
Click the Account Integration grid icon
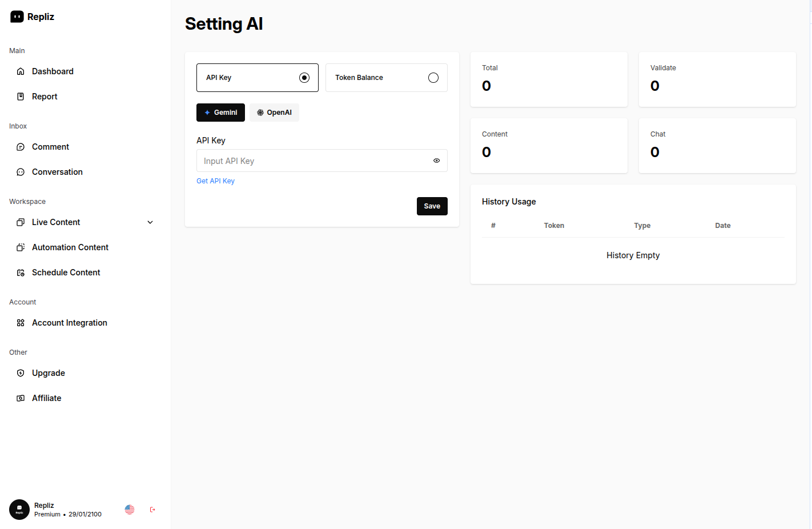tap(21, 323)
